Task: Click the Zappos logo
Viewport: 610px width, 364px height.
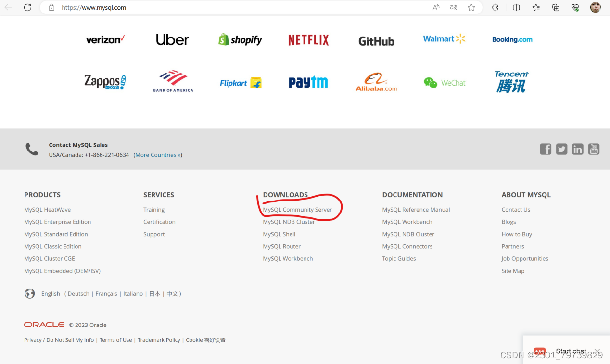Action: 105,82
